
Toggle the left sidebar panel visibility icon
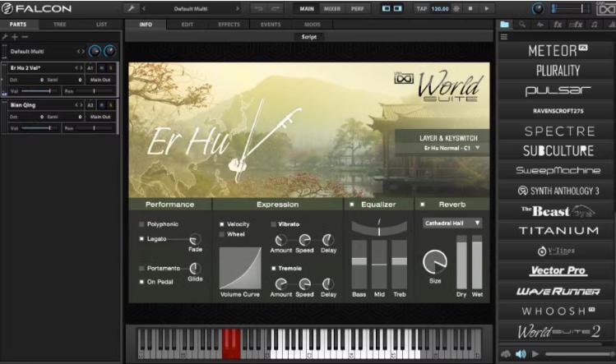[387, 9]
